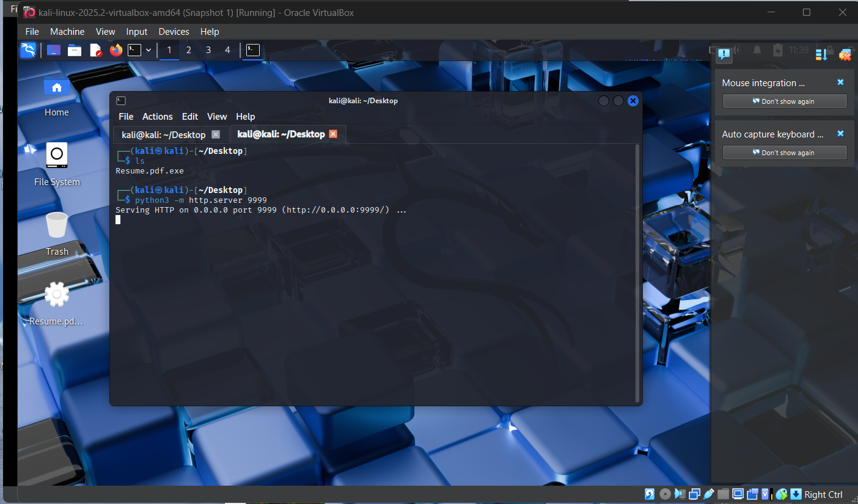858x504 pixels.
Task: Open the Kali application launcher menu
Action: tap(28, 49)
